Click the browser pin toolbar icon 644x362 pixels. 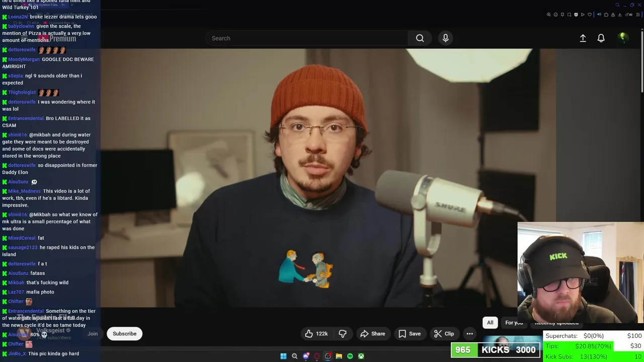tap(562, 15)
